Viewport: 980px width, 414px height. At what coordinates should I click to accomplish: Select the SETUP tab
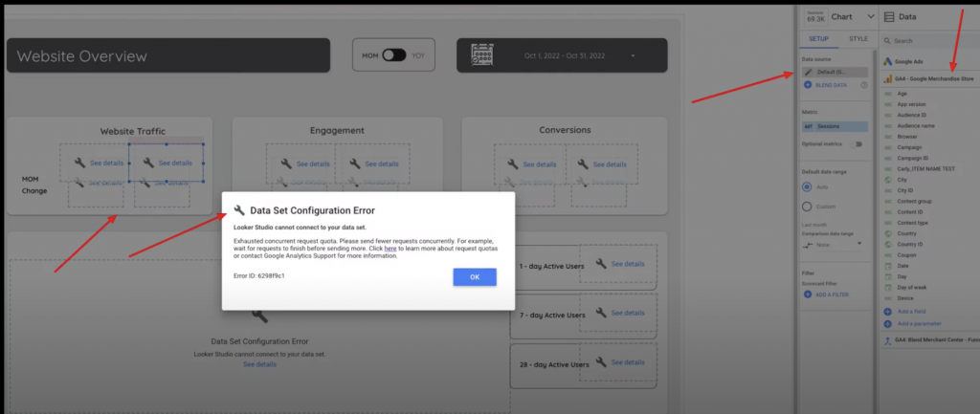pyautogui.click(x=817, y=38)
